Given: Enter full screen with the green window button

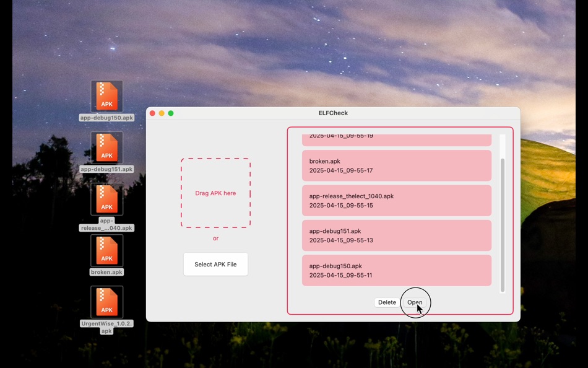Looking at the screenshot, I should click(171, 113).
